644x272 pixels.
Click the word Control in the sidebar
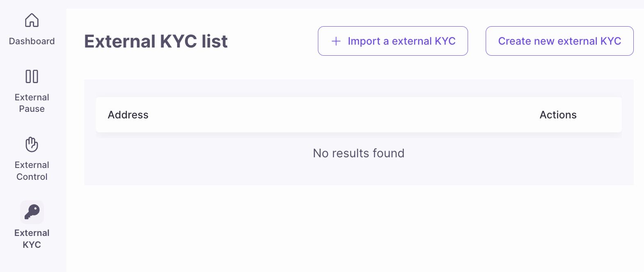(32, 177)
